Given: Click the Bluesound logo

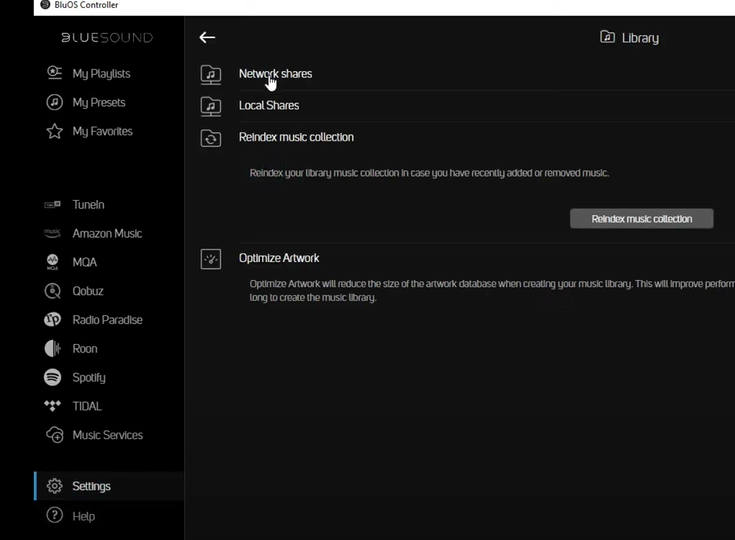Looking at the screenshot, I should (x=107, y=38).
